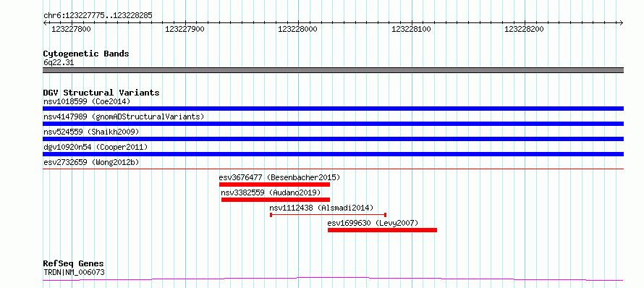Open variant esv1699630 (Levy2007) label
This screenshot has width=644, height=288.
[373, 223]
